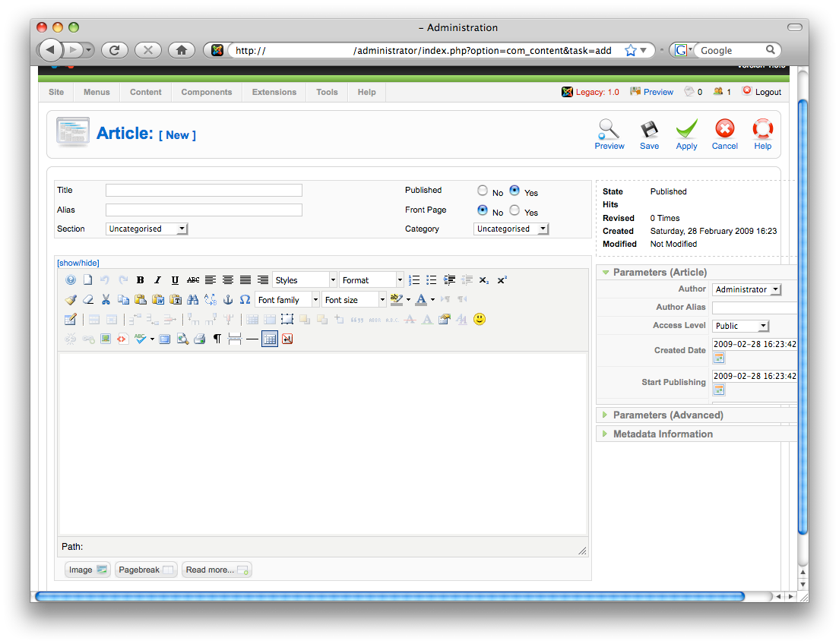839x644 pixels.
Task: Open the Tools menu
Action: (327, 92)
